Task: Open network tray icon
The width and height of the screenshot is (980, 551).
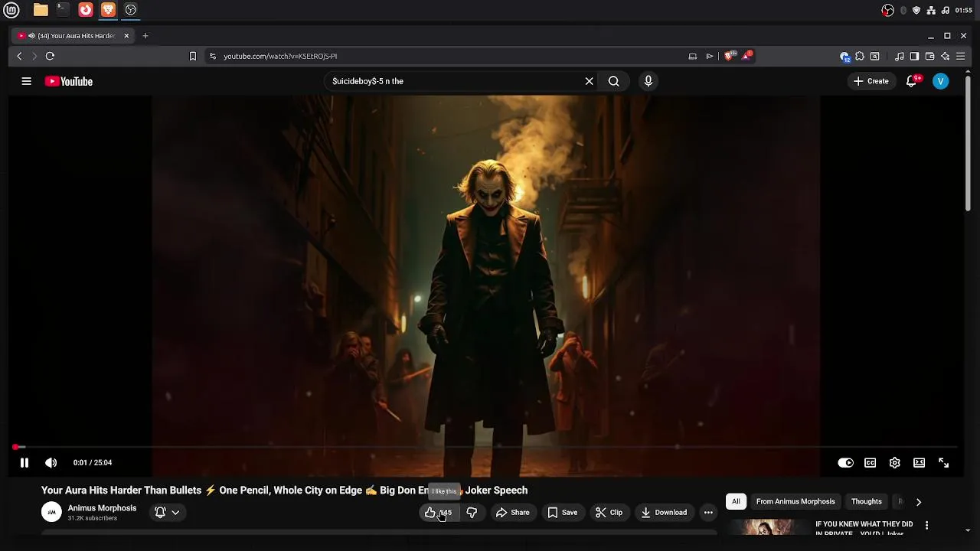Action: click(931, 10)
